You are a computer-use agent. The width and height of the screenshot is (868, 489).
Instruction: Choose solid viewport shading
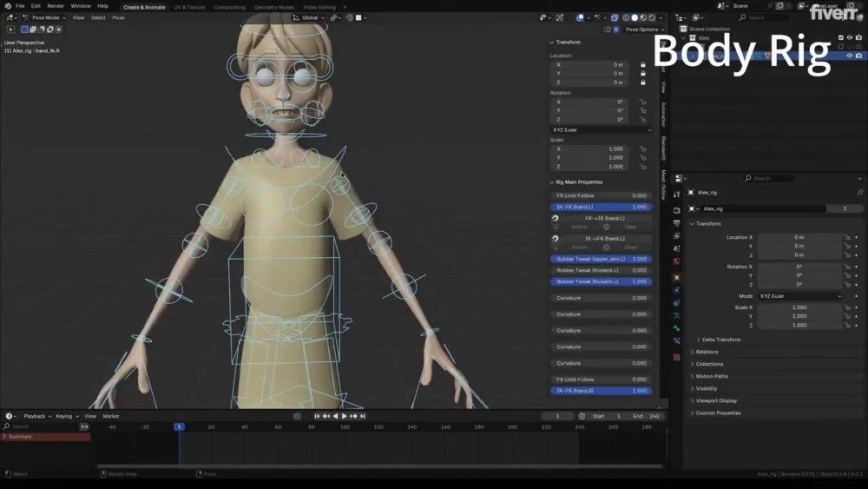(635, 17)
